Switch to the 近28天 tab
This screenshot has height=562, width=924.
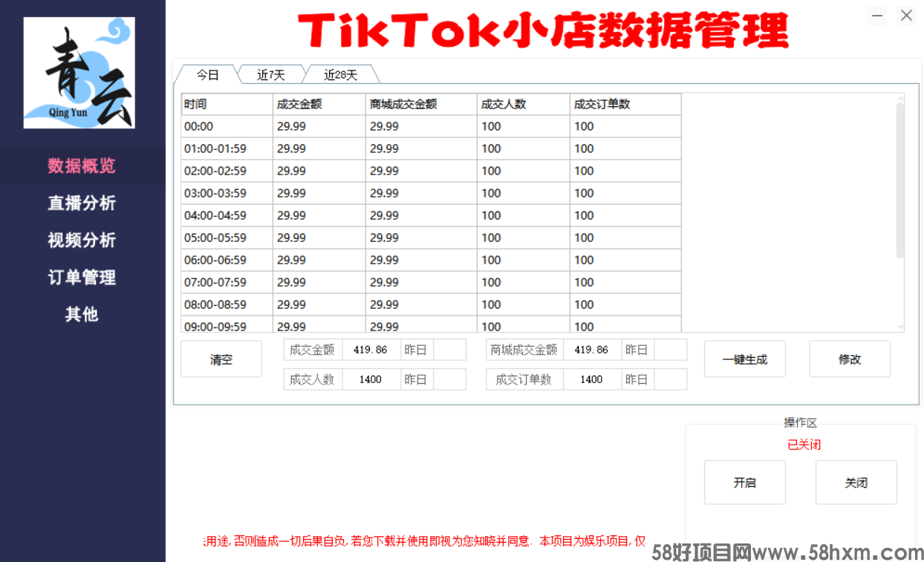341,74
